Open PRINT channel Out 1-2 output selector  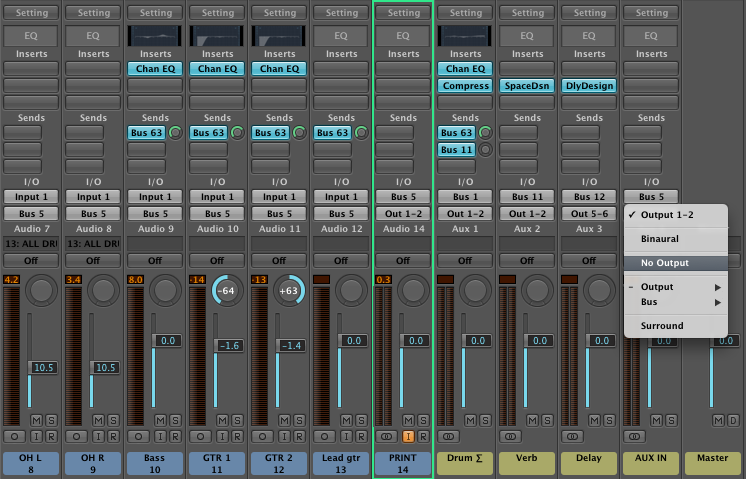[403, 214]
